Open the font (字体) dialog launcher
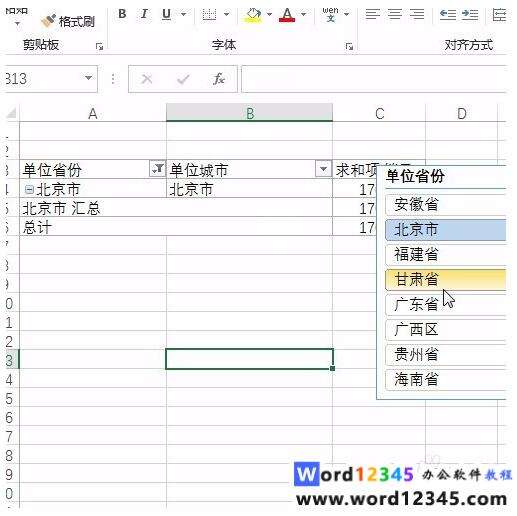517x516 pixels. (349, 46)
